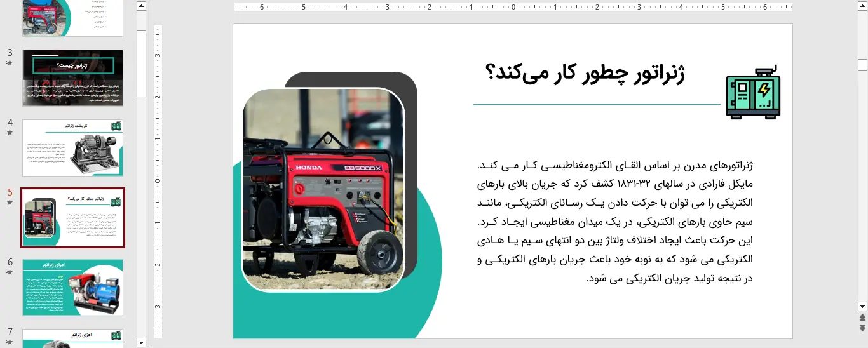Click slide number 7 label
The height and width of the screenshot is (348, 868).
pos(10,331)
